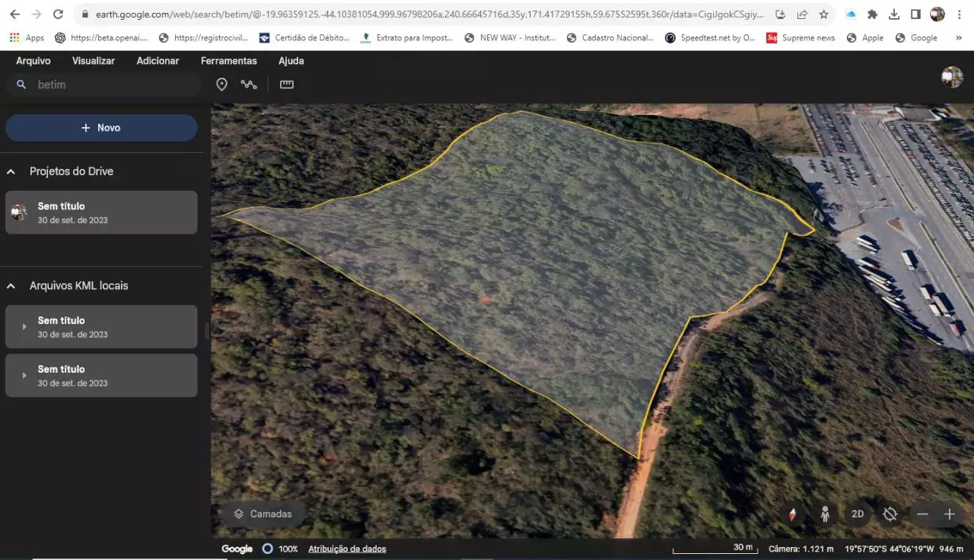This screenshot has height=560, width=974.
Task: Toggle the 2D view mode
Action: point(858,514)
